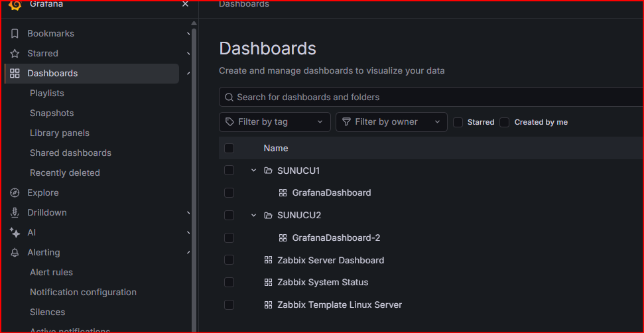The image size is (644, 333).
Task: Click the Alerting bell icon
Action: coord(15,253)
